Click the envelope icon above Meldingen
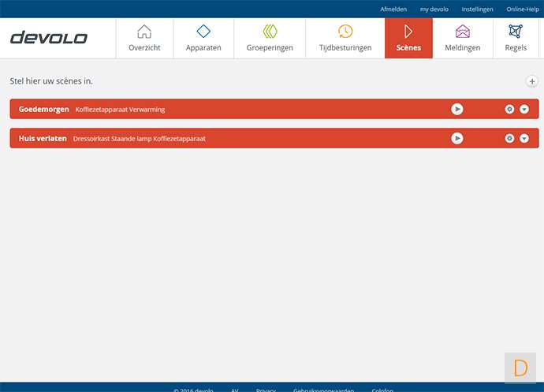The width and height of the screenshot is (544, 392). pos(463,32)
